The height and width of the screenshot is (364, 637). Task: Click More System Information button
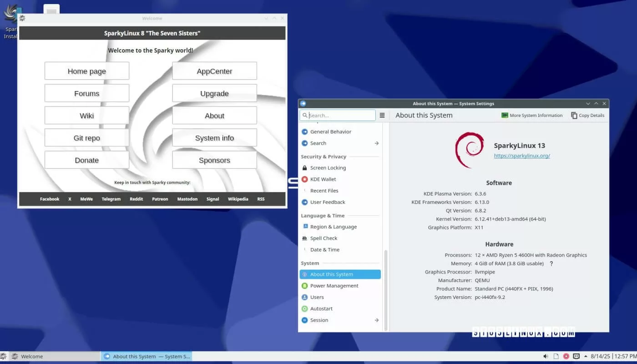tap(532, 116)
